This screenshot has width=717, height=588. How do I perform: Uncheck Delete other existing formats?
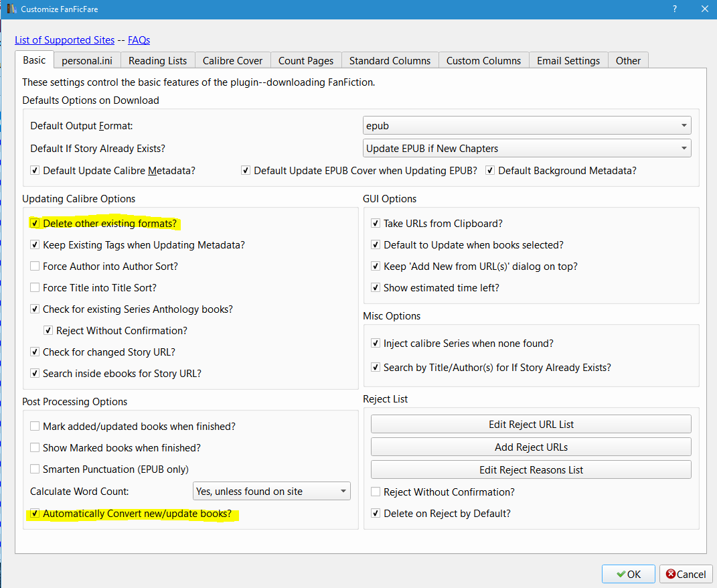tap(35, 223)
